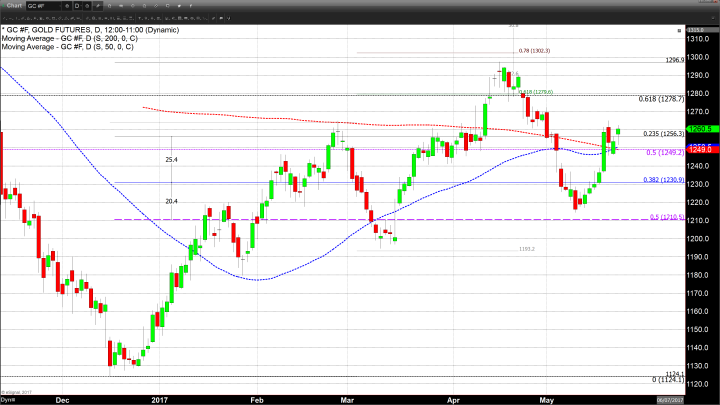720x405 pixels.
Task: Click 1160.0 on the price axis
Action: pos(698,311)
